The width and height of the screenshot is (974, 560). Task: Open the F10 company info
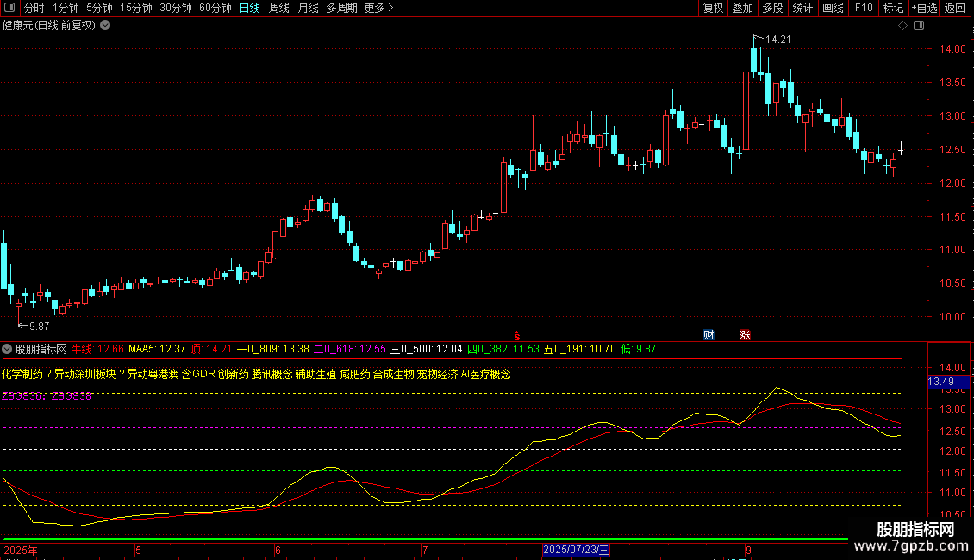tap(863, 8)
